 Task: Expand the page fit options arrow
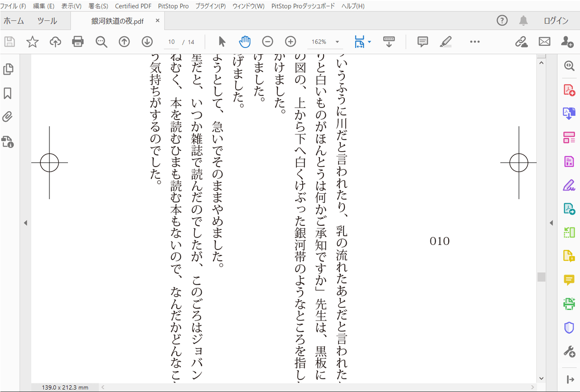point(369,42)
